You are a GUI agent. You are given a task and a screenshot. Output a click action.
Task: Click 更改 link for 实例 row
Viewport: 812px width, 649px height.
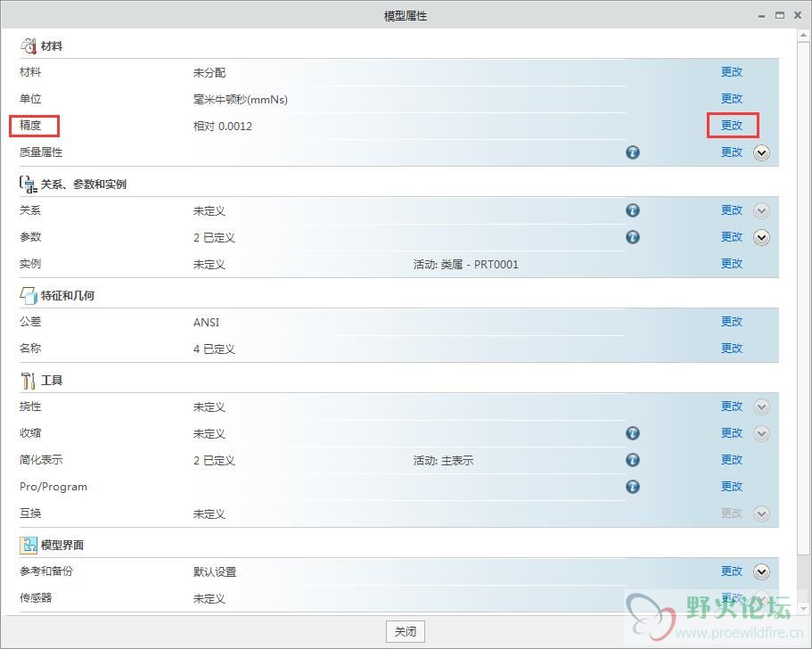coord(732,264)
